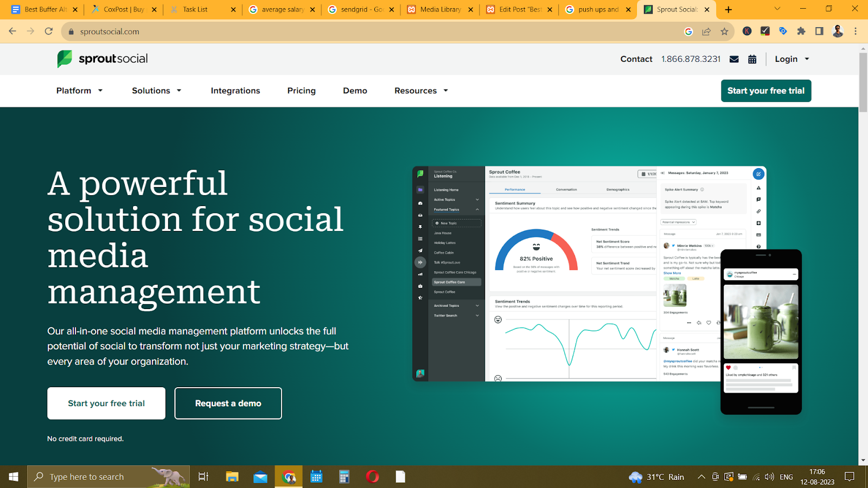Click the page vertical scrollbar
Image resolution: width=868 pixels, height=488 pixels.
pos(863,81)
